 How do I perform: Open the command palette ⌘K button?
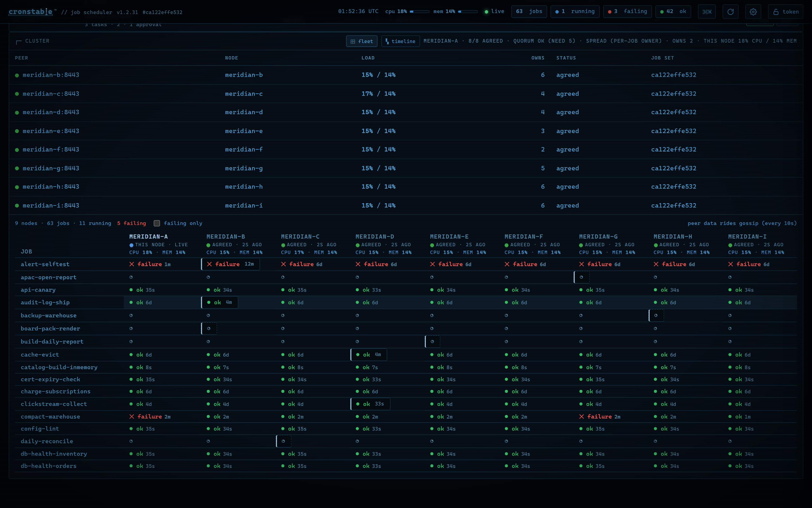click(x=707, y=12)
